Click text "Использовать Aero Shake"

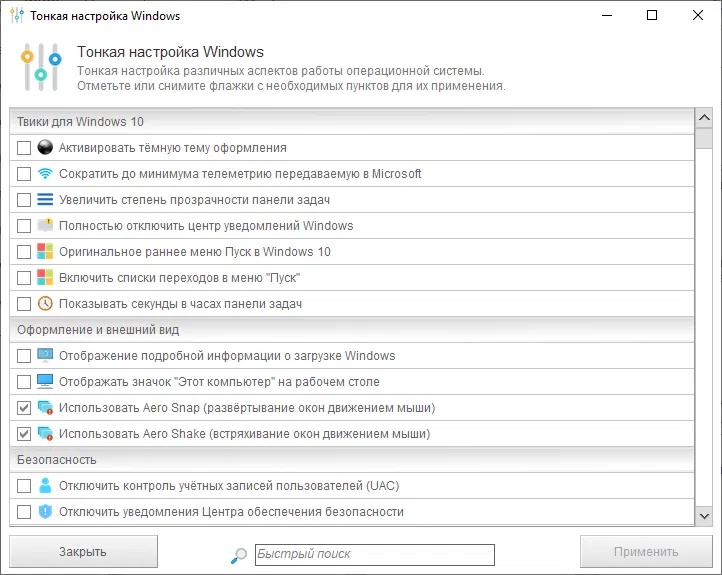(x=132, y=434)
